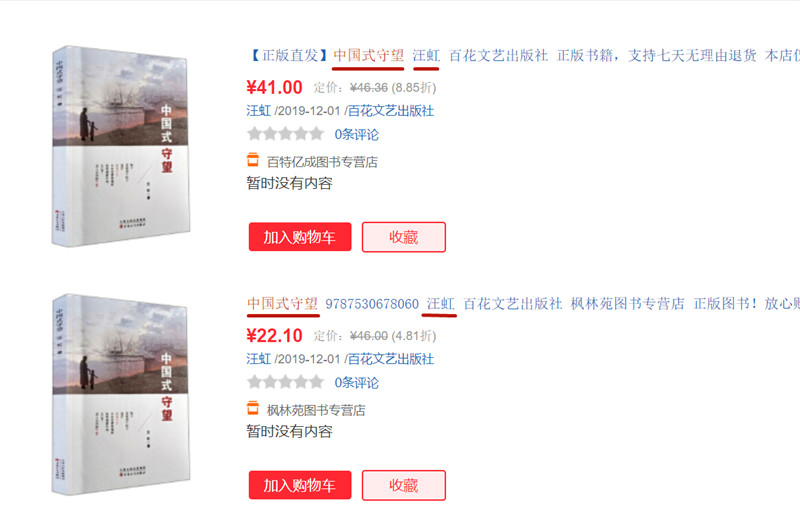Click publisher 百花文艺出版社 in the second listing
Viewport: 800px width, 517px height.
click(x=391, y=359)
